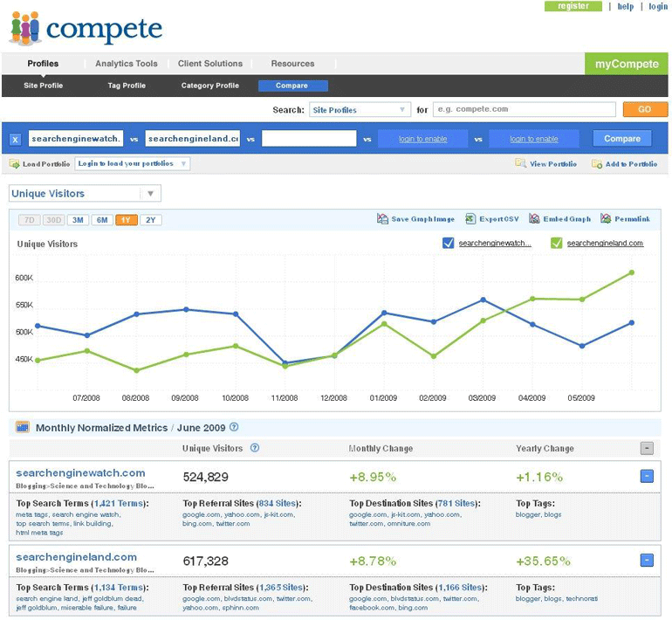
Task: Click the Embed Graph icon
Action: (x=534, y=218)
